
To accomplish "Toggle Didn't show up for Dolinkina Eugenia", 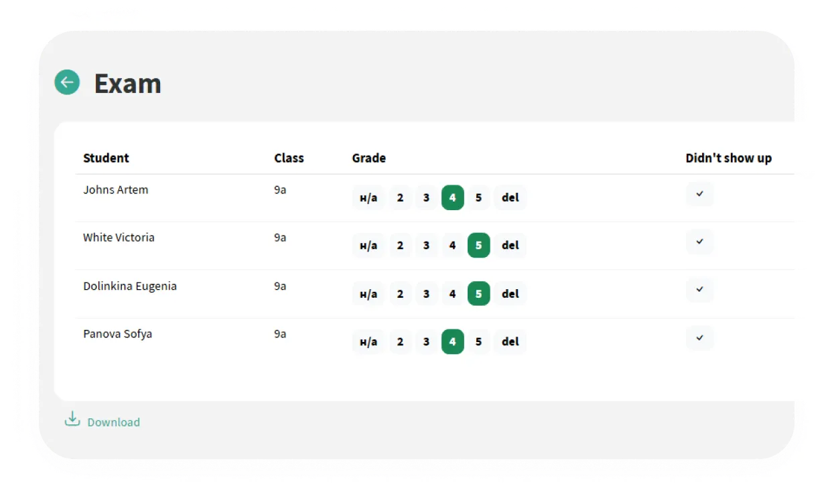I will click(x=699, y=290).
